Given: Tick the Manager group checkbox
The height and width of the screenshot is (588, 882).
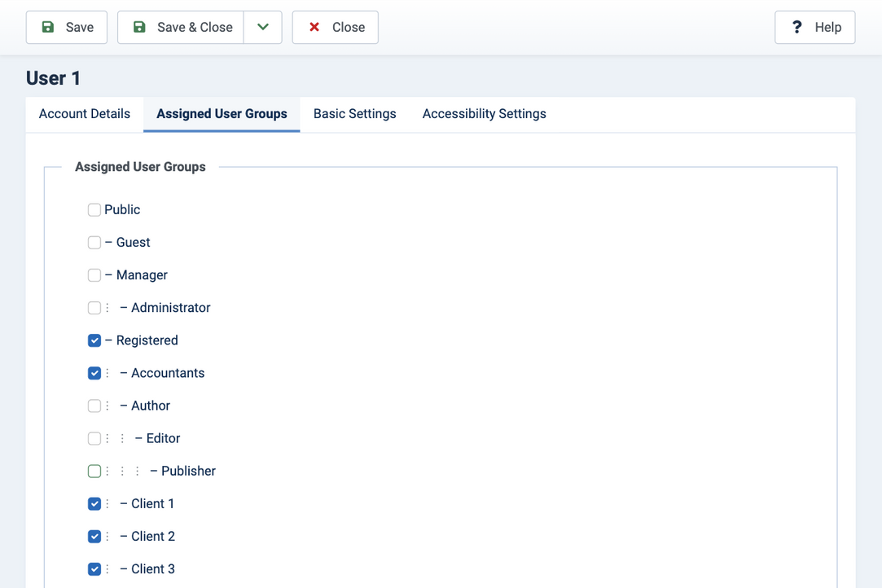Looking at the screenshot, I should tap(94, 275).
